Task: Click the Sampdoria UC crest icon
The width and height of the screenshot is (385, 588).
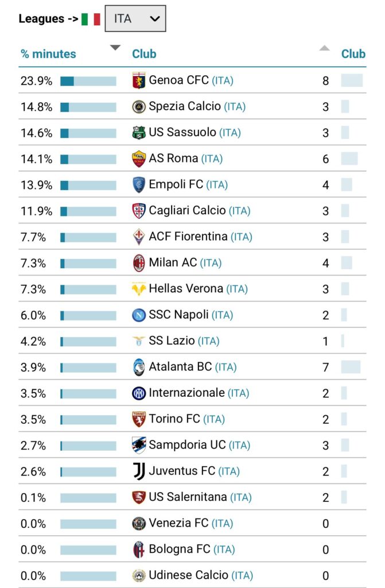Action: [x=139, y=446]
